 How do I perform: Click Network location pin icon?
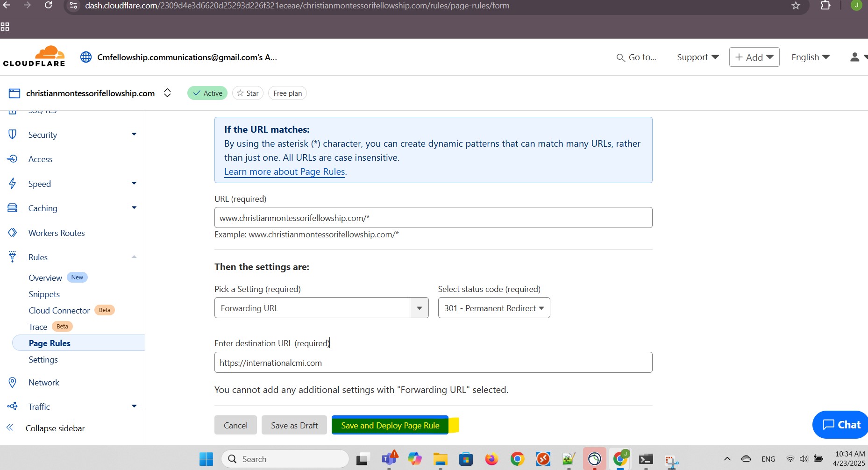13,382
